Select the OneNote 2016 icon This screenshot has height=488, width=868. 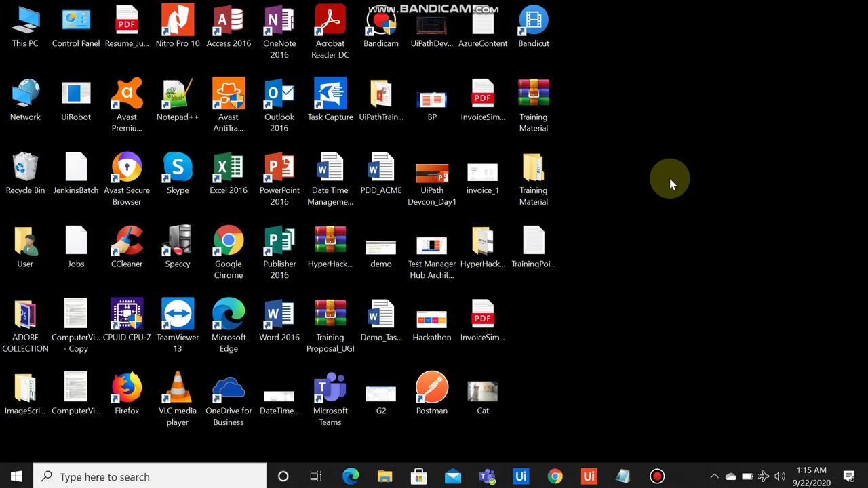[279, 32]
